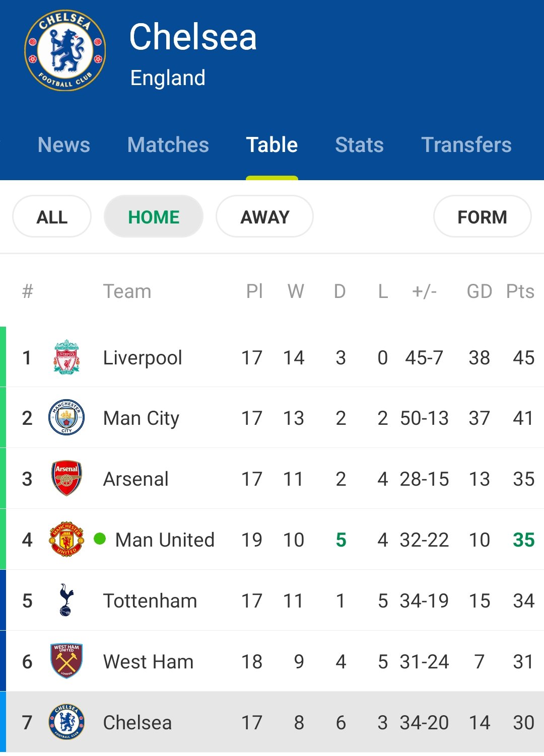Tap the Man United team name
This screenshot has width=544, height=756.
point(165,540)
